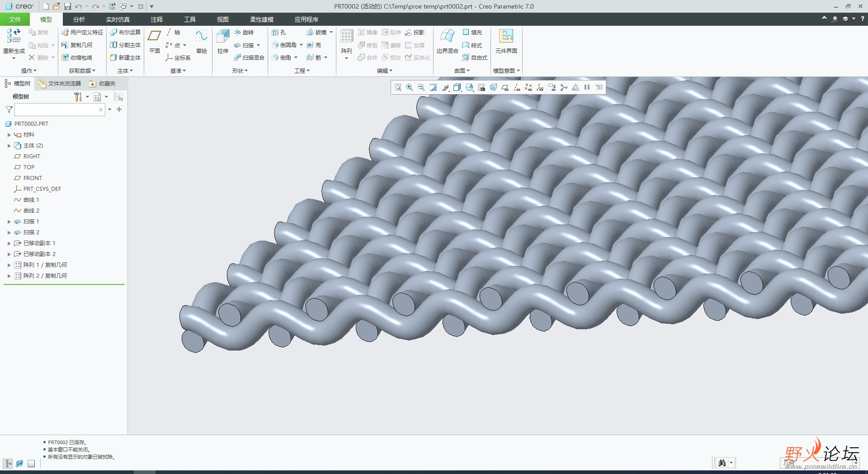Toggle datum plane display

(505, 87)
